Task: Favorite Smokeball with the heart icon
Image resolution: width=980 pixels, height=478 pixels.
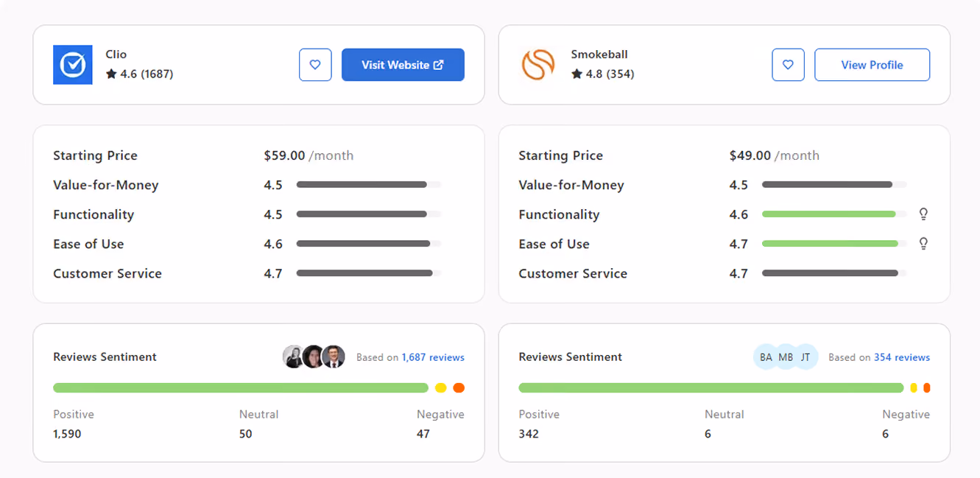Action: [x=788, y=65]
